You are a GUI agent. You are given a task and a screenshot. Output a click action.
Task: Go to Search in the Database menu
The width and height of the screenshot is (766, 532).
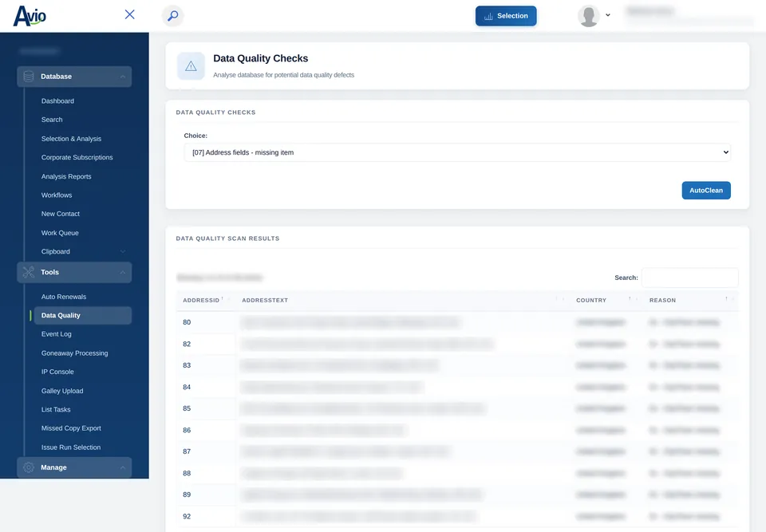[x=52, y=120]
